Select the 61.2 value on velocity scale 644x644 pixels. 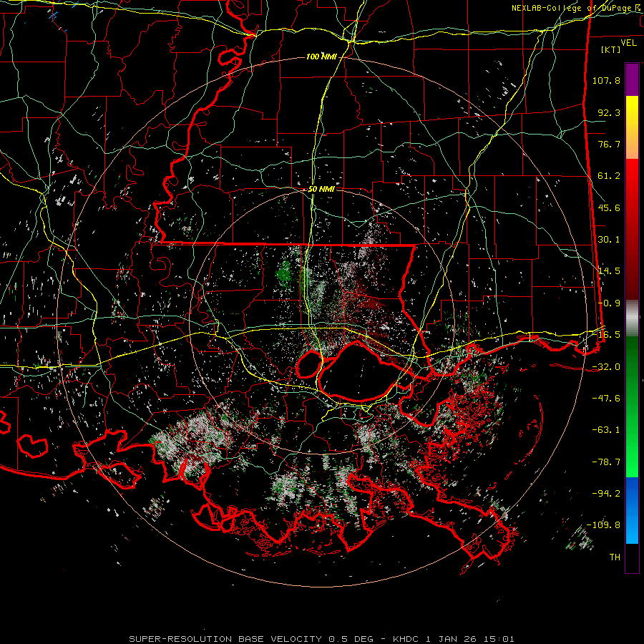click(609, 176)
